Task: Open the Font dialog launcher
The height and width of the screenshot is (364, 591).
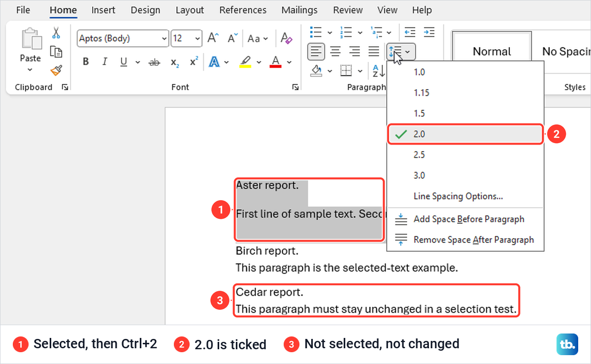Action: [x=295, y=87]
